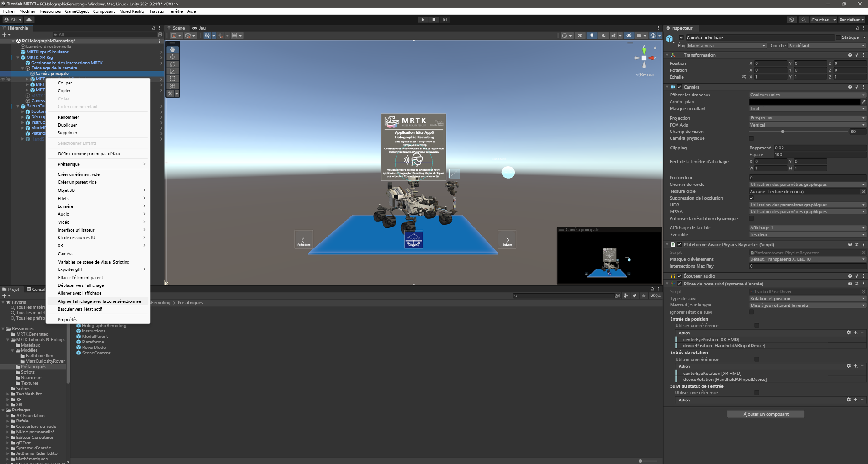Click plus icon in Entrée de rotation Action

point(856,366)
